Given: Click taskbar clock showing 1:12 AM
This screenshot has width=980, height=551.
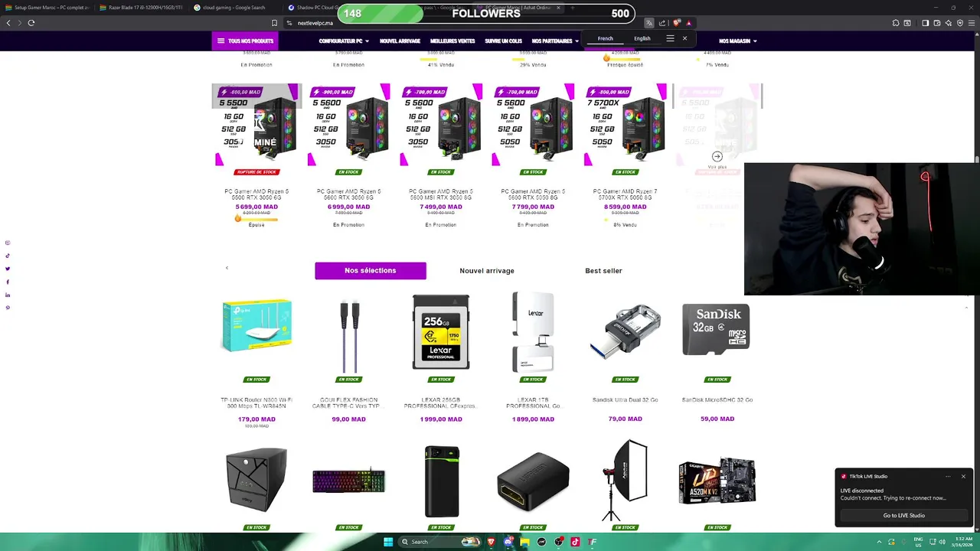Looking at the screenshot, I should (963, 542).
